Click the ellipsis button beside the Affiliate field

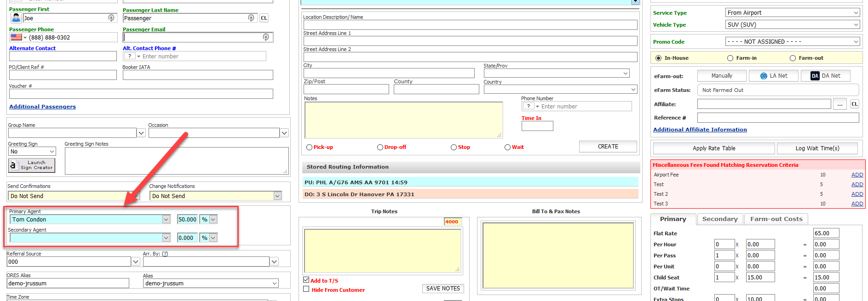(x=840, y=104)
